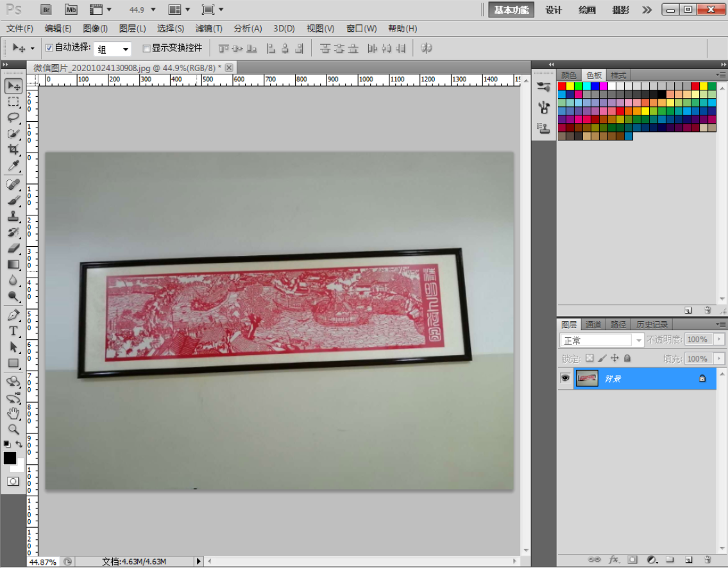Viewport: 728px width, 568px height.
Task: Open the 文件(F) menu
Action: tap(20, 28)
